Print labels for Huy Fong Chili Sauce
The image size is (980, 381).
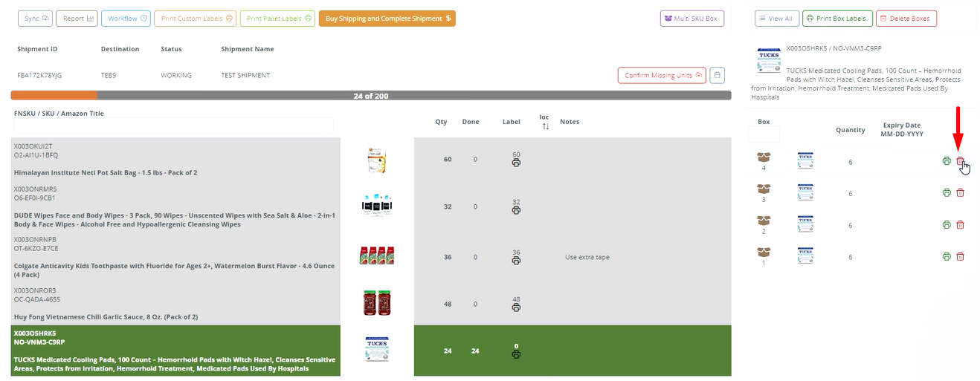coord(516,307)
